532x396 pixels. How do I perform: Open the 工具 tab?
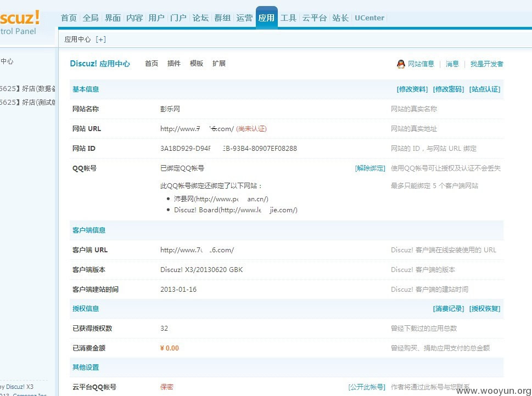coord(288,18)
